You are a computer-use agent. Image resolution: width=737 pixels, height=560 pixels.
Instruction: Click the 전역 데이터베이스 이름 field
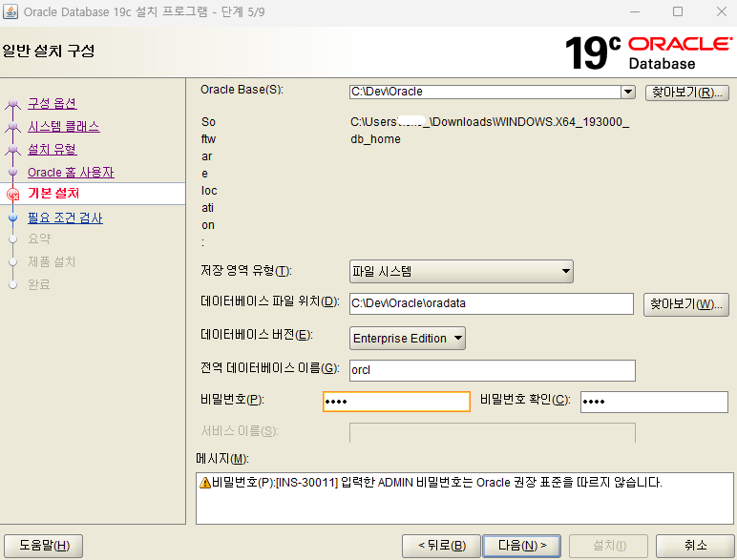(x=493, y=370)
